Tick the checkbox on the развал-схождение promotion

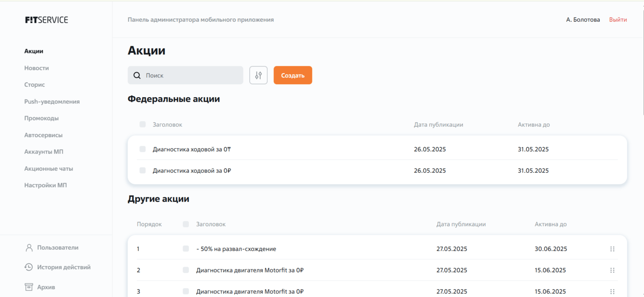[185, 248]
